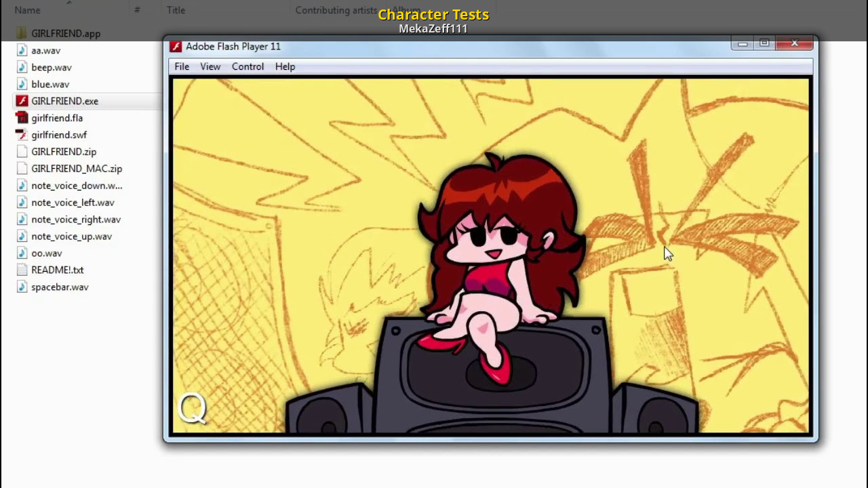The image size is (868, 488).
Task: Click the spacebar.wav audio file icon
Action: pyautogui.click(x=22, y=287)
